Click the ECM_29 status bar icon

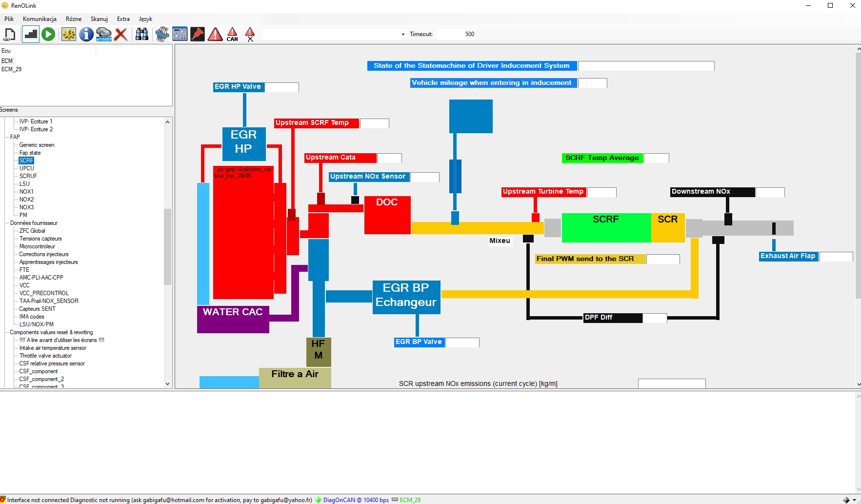pyautogui.click(x=395, y=500)
